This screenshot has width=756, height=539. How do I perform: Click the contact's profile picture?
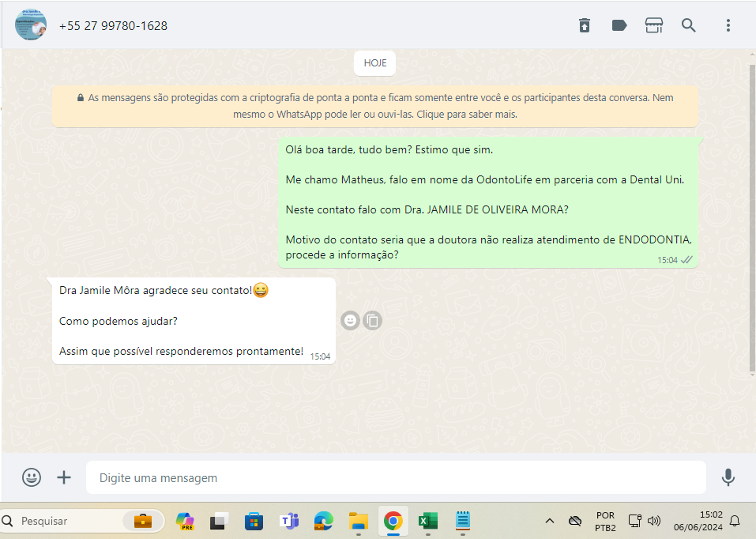pyautogui.click(x=31, y=25)
